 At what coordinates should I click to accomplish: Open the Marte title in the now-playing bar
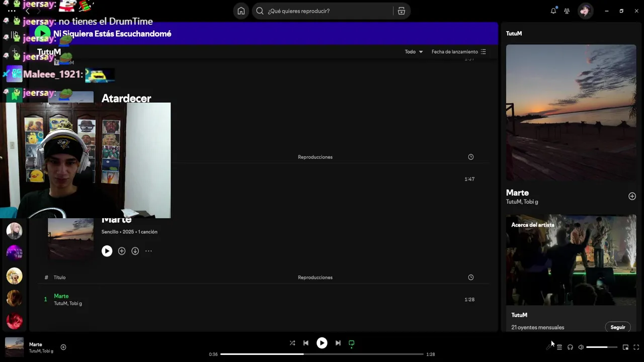click(x=35, y=344)
